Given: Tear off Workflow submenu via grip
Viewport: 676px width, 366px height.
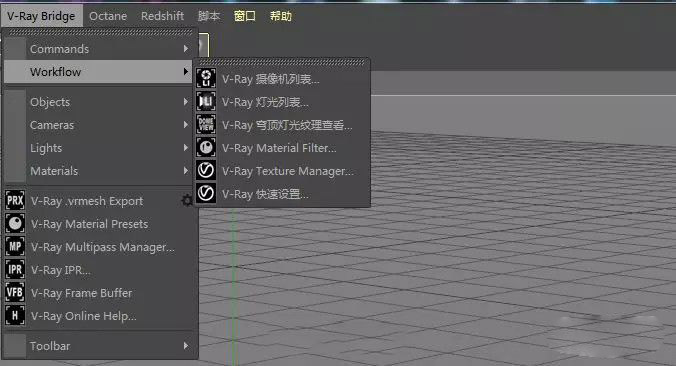Looking at the screenshot, I should 282,62.
